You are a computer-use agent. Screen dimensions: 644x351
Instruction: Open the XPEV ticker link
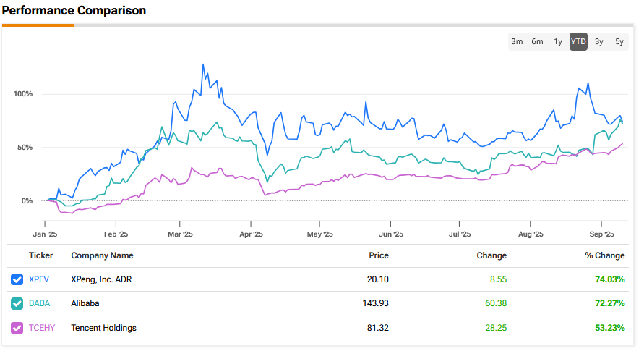[x=39, y=279]
